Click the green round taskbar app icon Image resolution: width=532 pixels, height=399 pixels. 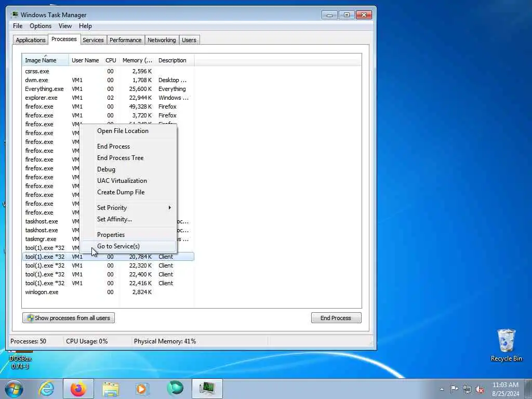175,388
